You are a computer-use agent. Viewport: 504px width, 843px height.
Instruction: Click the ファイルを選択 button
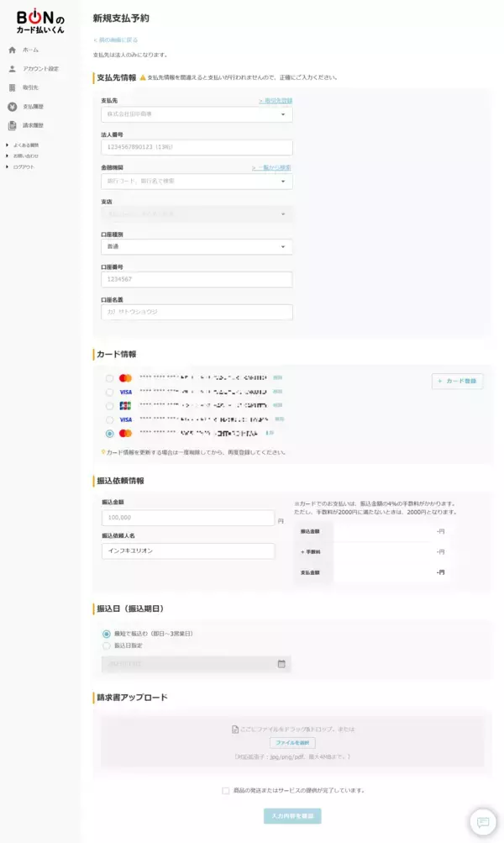pyautogui.click(x=292, y=743)
